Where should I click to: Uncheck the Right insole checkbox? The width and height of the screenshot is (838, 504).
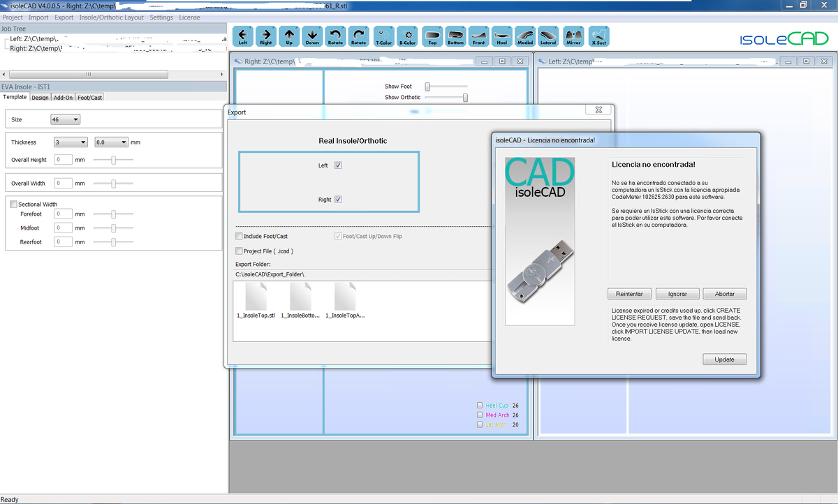pyautogui.click(x=338, y=200)
